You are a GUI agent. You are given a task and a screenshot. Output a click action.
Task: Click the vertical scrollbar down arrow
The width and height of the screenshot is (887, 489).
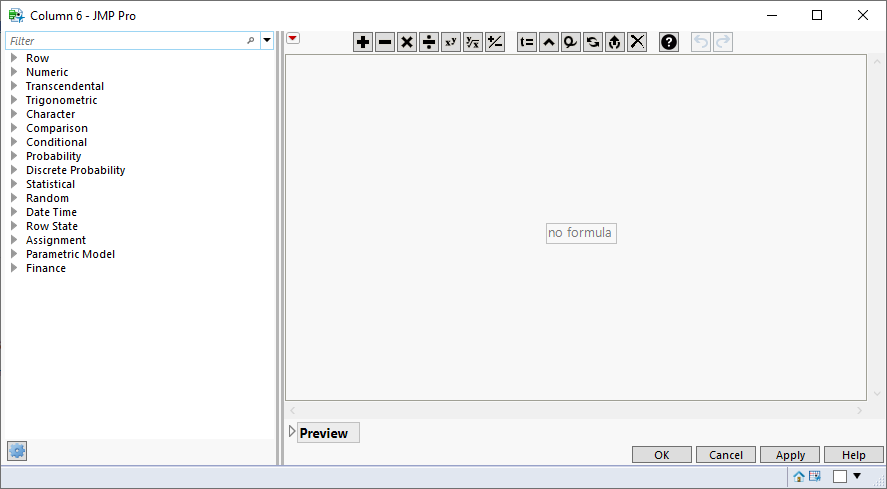(877, 394)
